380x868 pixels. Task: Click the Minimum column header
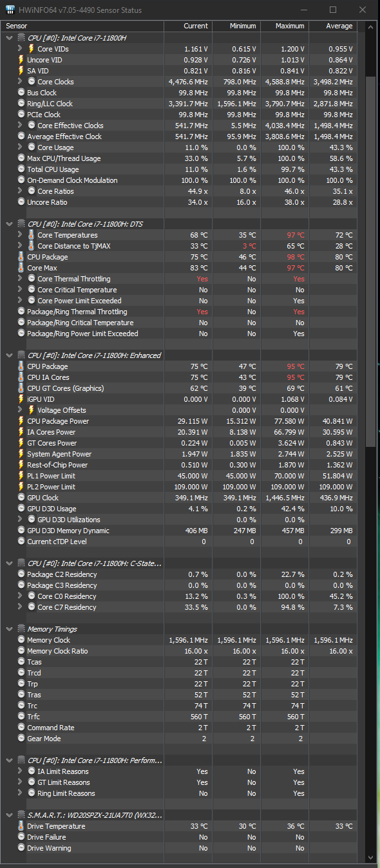point(236,26)
